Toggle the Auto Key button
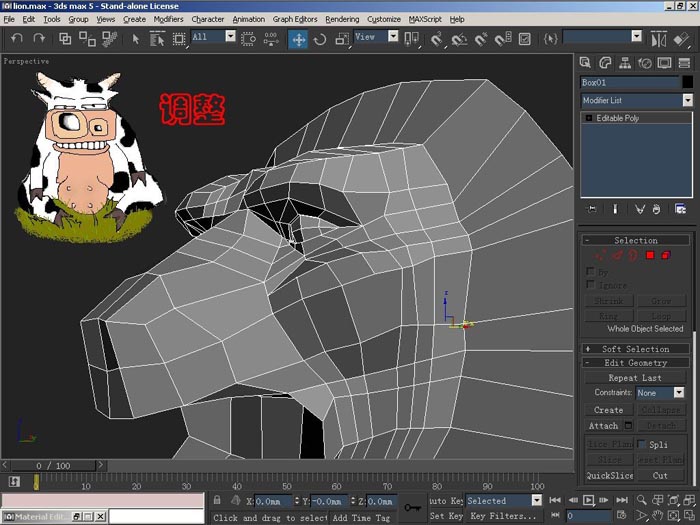 [446, 500]
